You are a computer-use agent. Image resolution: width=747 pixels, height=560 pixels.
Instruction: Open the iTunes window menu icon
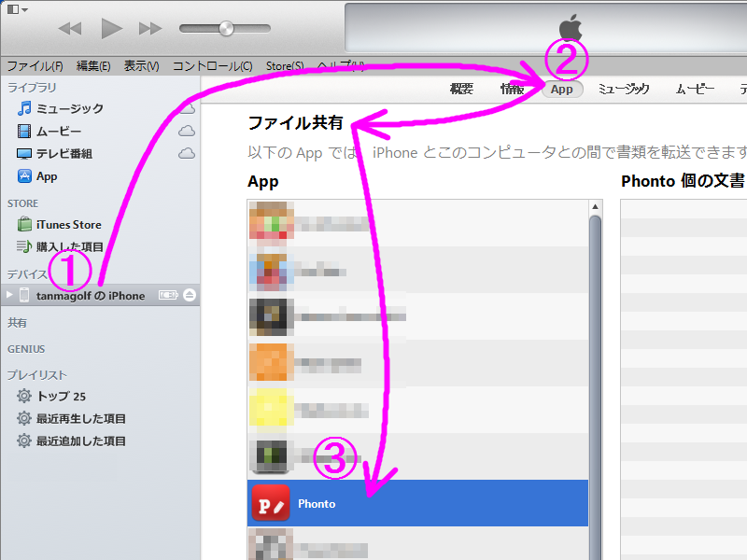pyautogui.click(x=17, y=9)
